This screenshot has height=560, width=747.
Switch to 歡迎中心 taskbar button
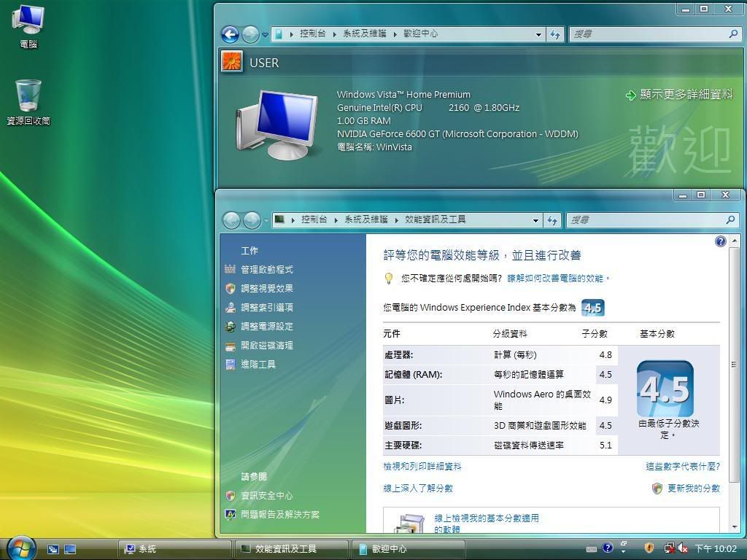tap(408, 549)
